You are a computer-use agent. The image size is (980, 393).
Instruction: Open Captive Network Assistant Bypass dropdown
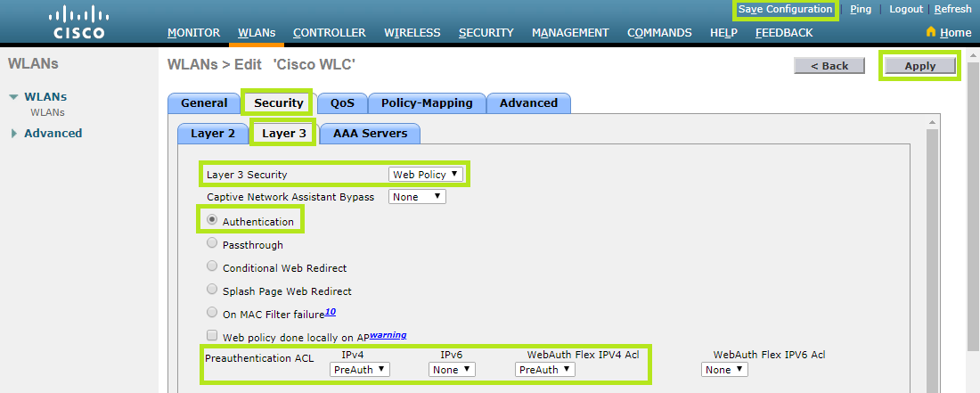pyautogui.click(x=416, y=197)
